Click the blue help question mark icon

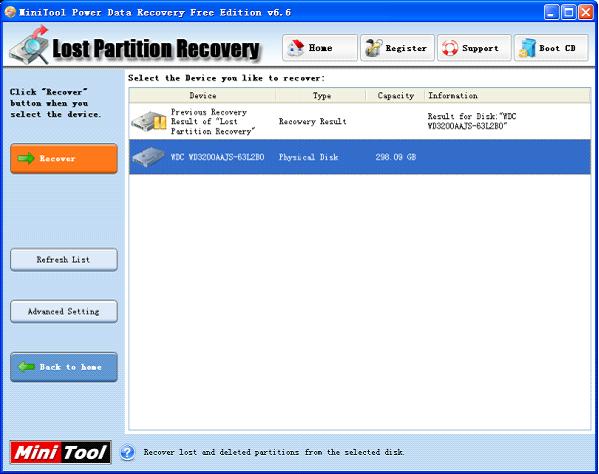127,453
